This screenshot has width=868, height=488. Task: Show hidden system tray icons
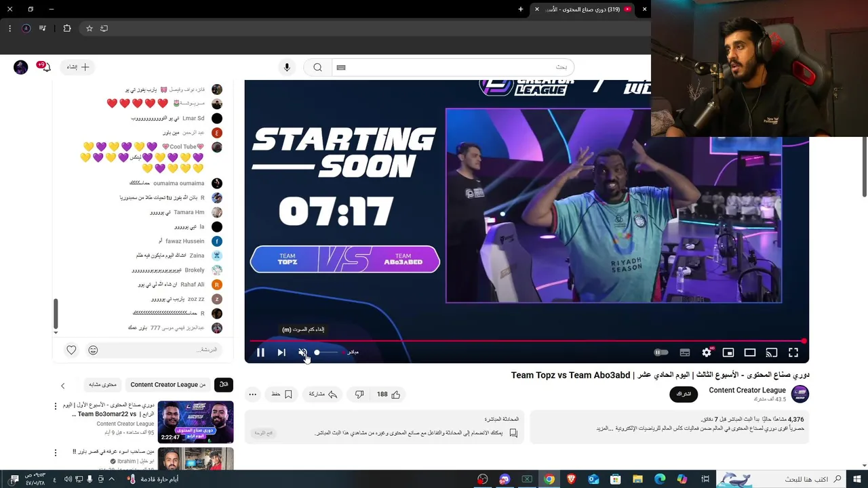(x=112, y=479)
